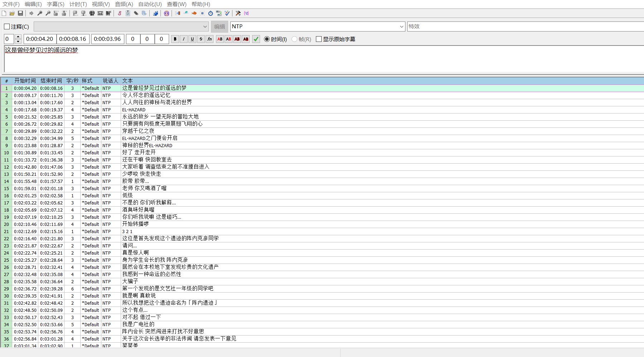The width and height of the screenshot is (644, 357).
Task: Open the styling assistant icon
Action: pos(186,13)
